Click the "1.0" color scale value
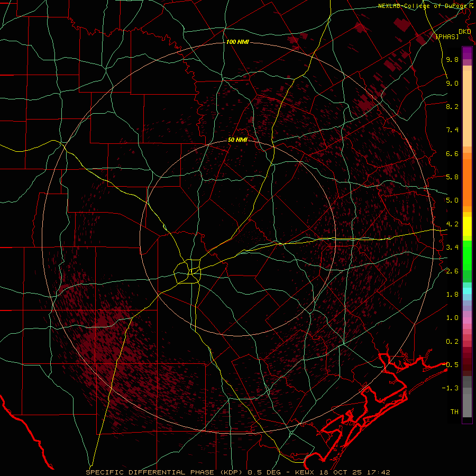 [452, 318]
